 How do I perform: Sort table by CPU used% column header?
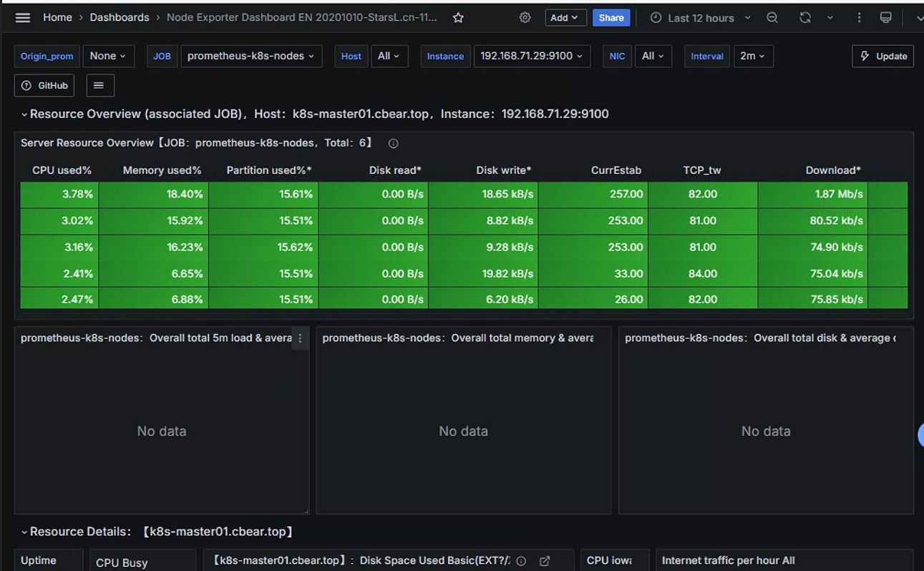click(62, 170)
